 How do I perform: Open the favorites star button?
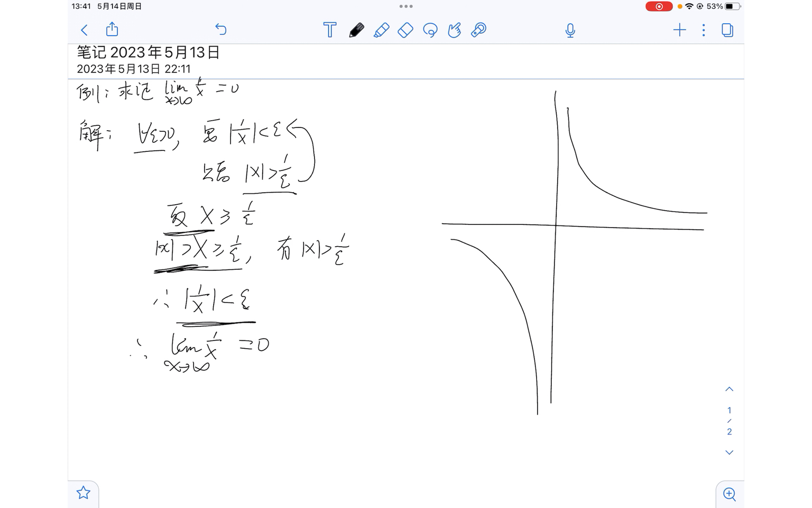coord(84,493)
